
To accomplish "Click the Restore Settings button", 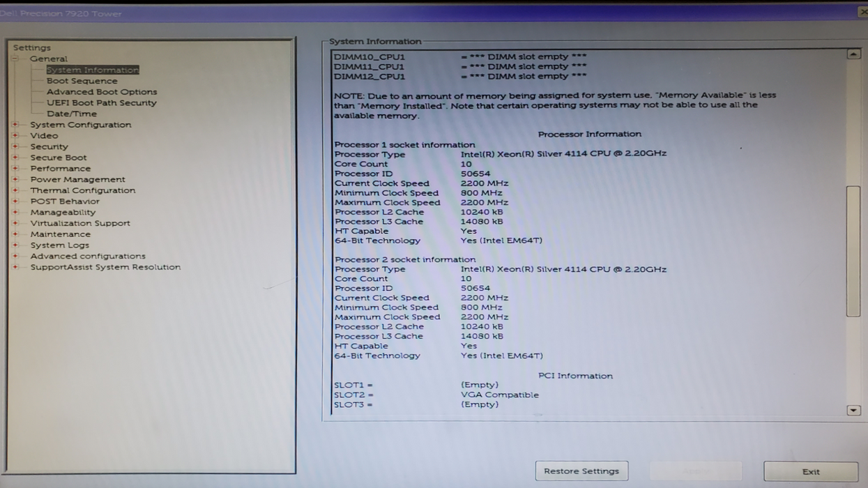I will coord(581,471).
